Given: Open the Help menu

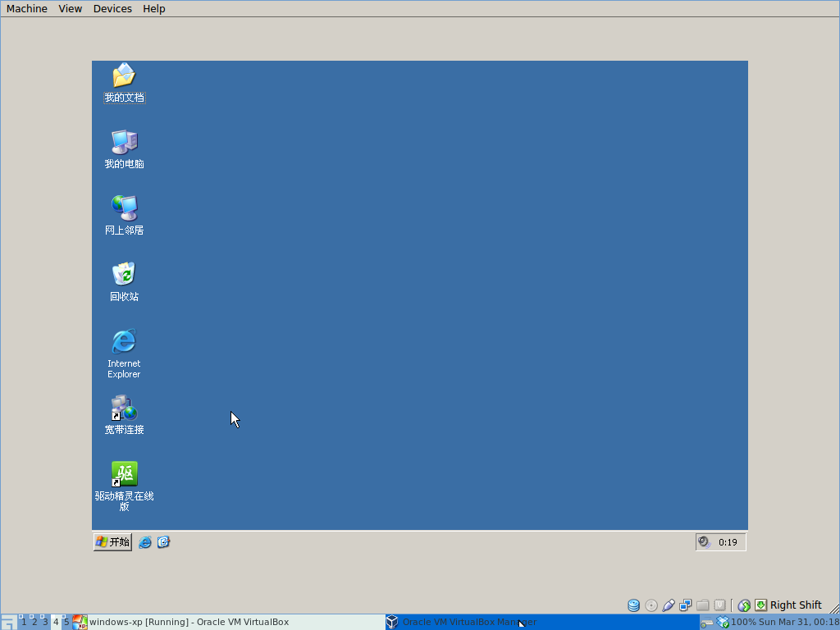Looking at the screenshot, I should [x=154, y=8].
